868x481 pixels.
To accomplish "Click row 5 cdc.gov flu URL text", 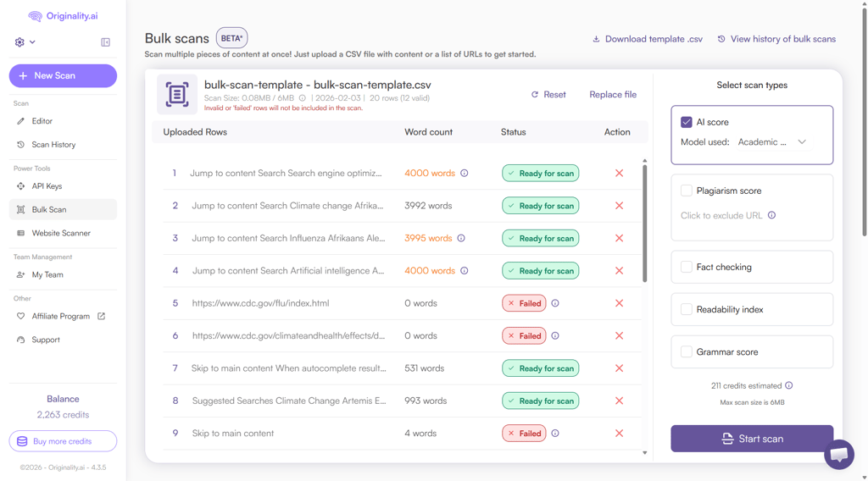I will pyautogui.click(x=260, y=303).
